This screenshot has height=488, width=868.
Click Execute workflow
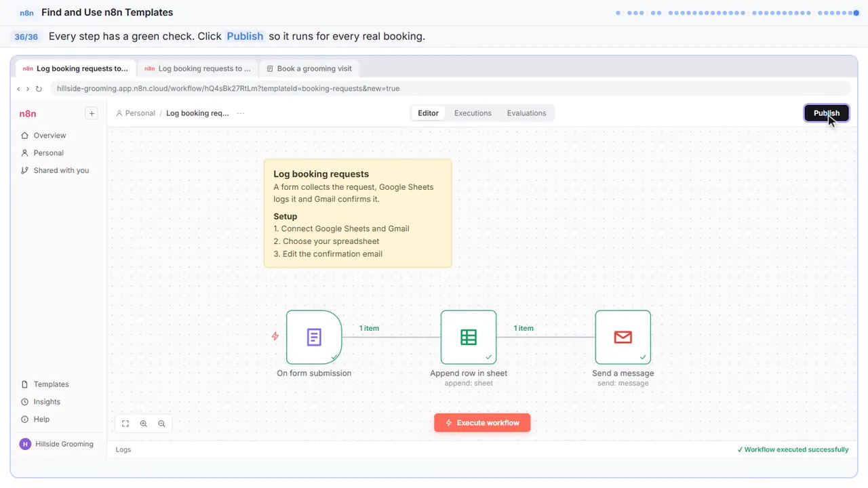tap(482, 423)
